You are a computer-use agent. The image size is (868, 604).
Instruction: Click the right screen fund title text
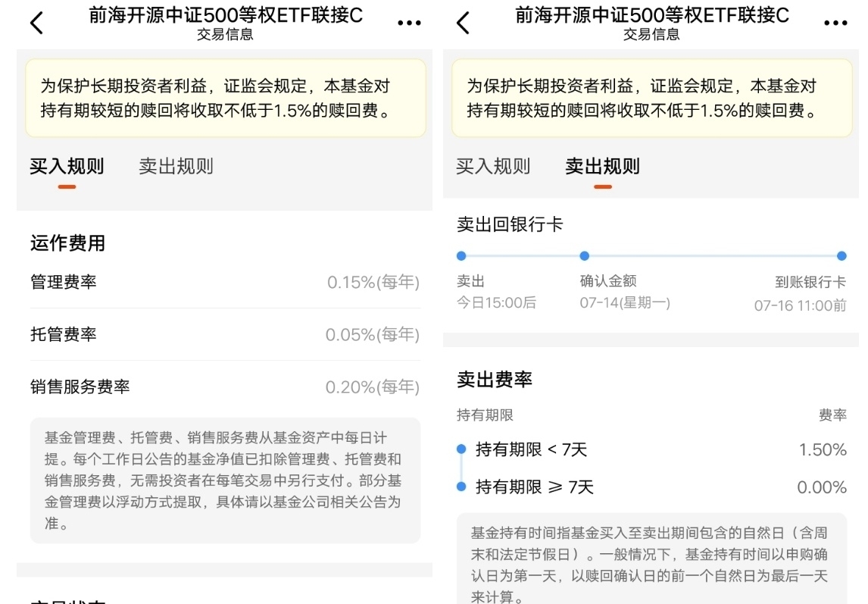click(x=651, y=15)
